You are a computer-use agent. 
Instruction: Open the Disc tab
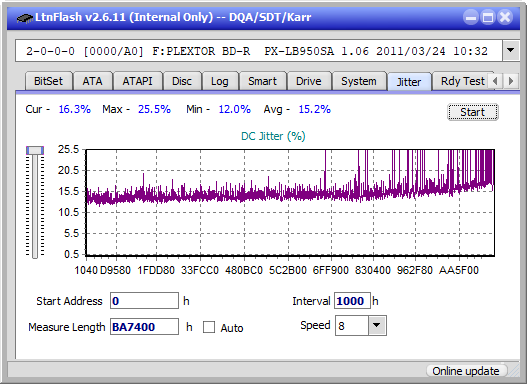182,81
